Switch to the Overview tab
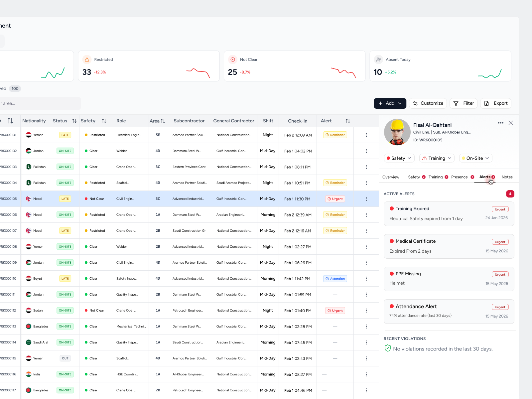The height and width of the screenshot is (399, 532). click(x=391, y=177)
